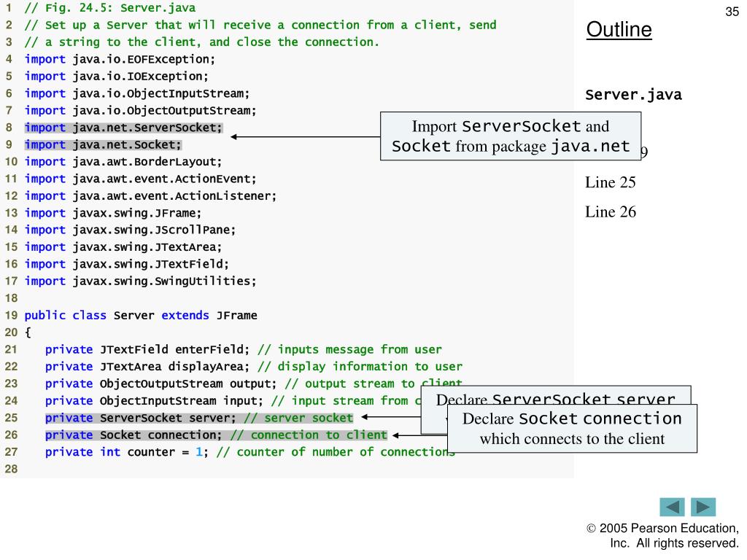Click 'import javax.swing.SwingUtilities;' line
This screenshot has width=747, height=560.
pyautogui.click(x=140, y=281)
